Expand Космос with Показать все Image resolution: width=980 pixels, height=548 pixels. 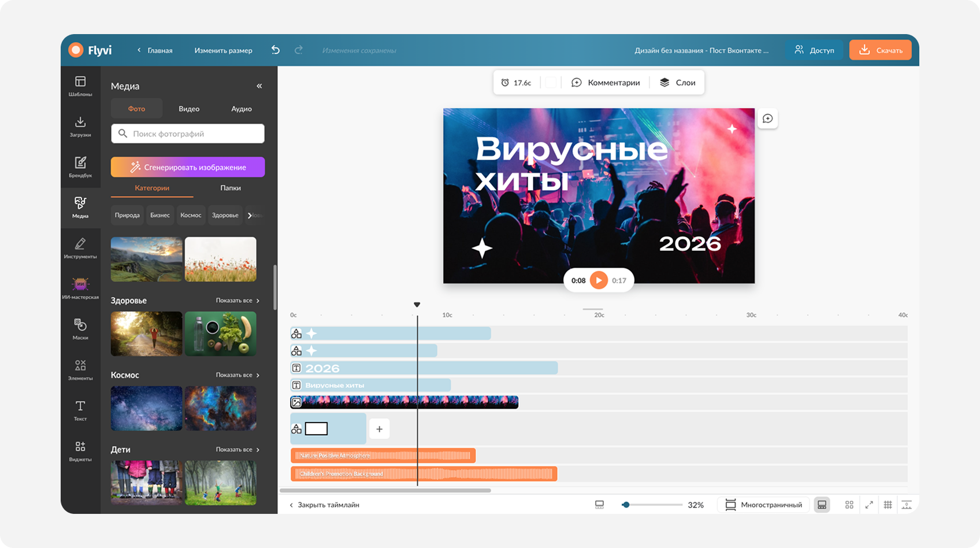[x=237, y=375]
